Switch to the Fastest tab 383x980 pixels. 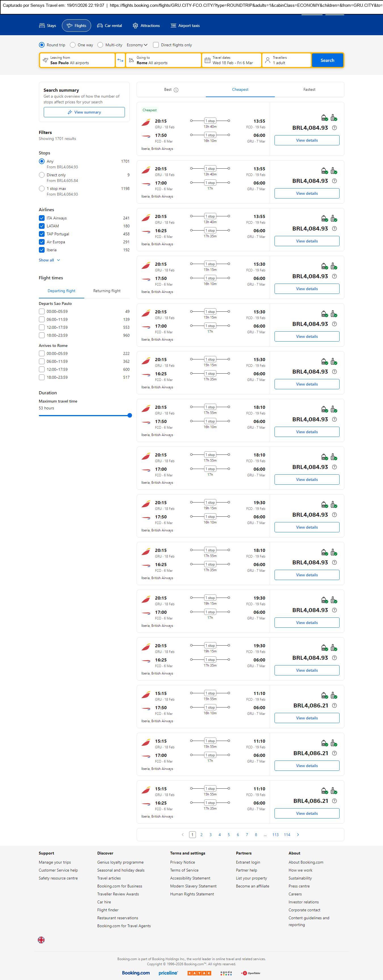coord(309,90)
